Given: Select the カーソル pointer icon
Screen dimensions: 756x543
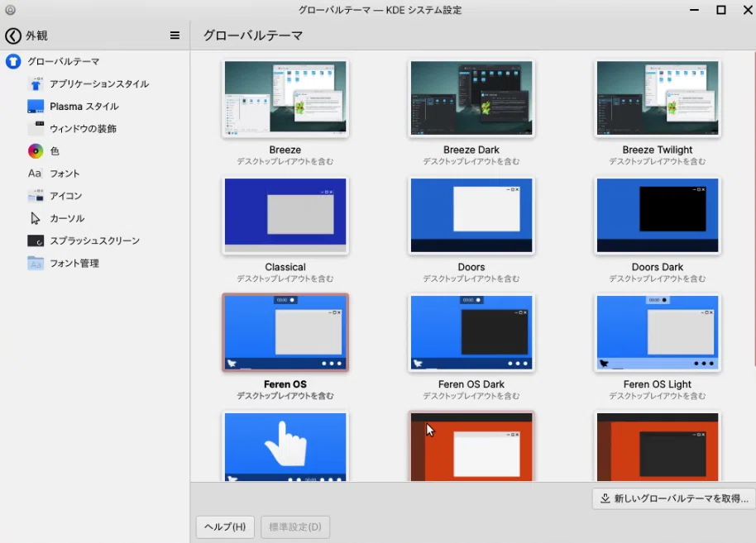Looking at the screenshot, I should (x=36, y=218).
